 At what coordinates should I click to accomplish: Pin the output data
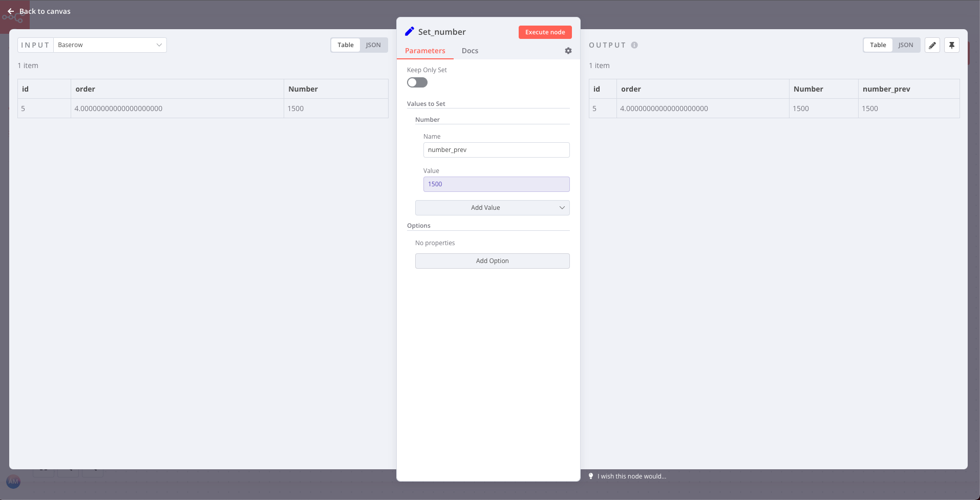click(952, 45)
